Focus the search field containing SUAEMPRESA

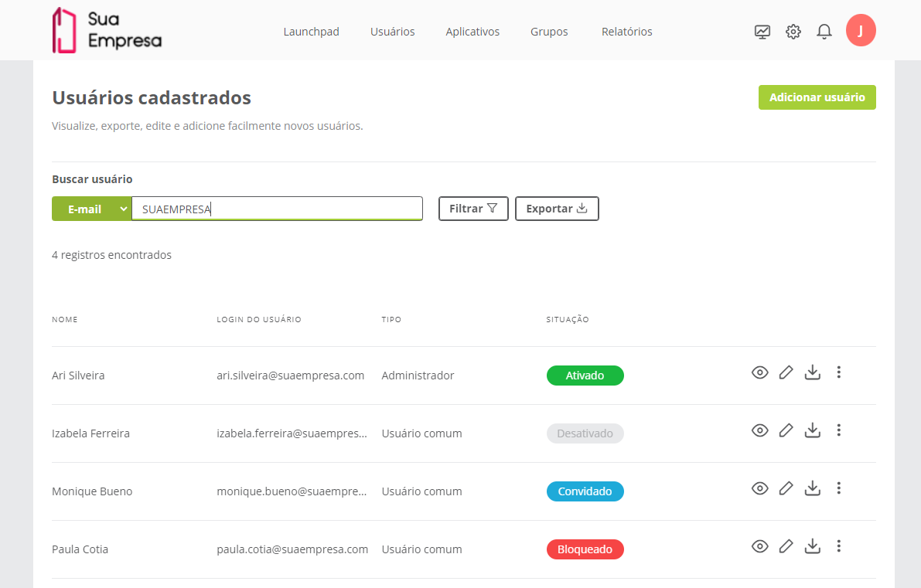click(278, 209)
